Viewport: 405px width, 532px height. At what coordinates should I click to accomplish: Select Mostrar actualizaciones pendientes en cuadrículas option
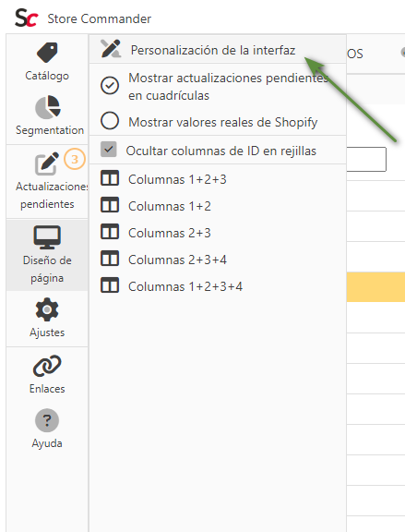[x=218, y=87]
